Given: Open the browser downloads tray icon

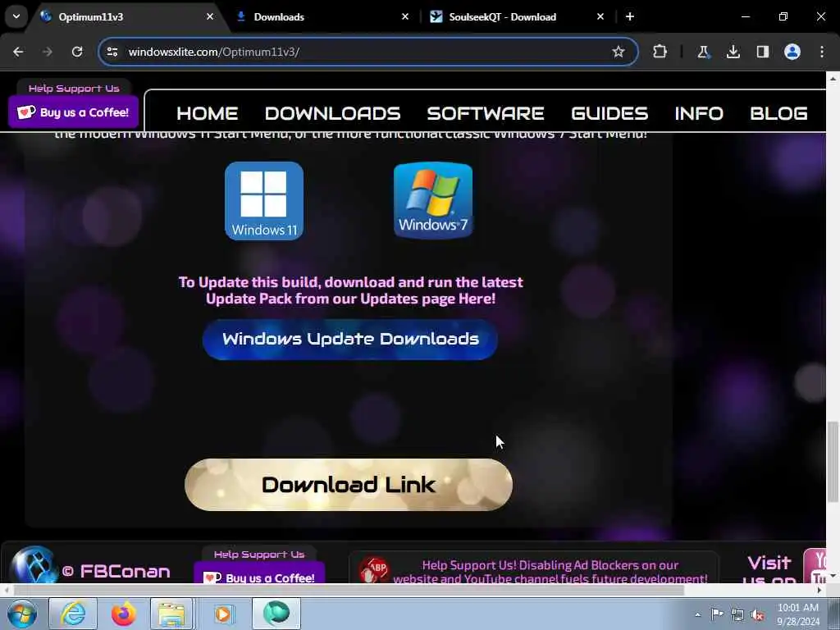Looking at the screenshot, I should 733,52.
